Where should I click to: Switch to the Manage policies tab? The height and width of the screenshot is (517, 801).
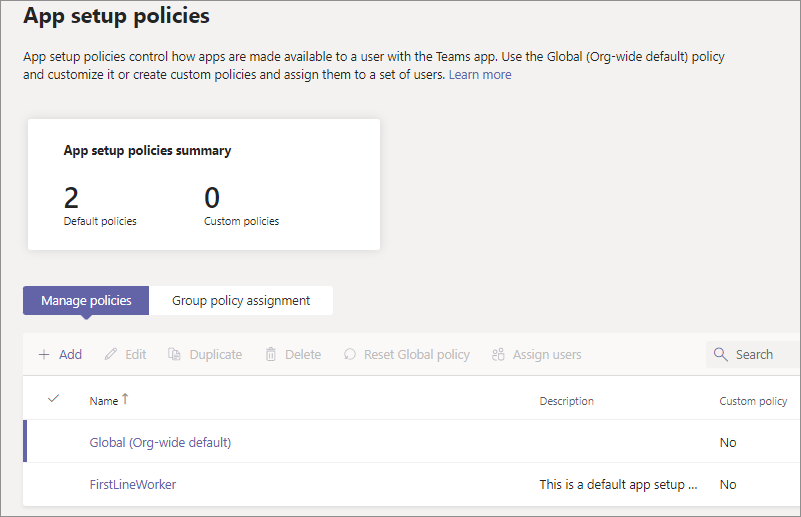[86, 301]
